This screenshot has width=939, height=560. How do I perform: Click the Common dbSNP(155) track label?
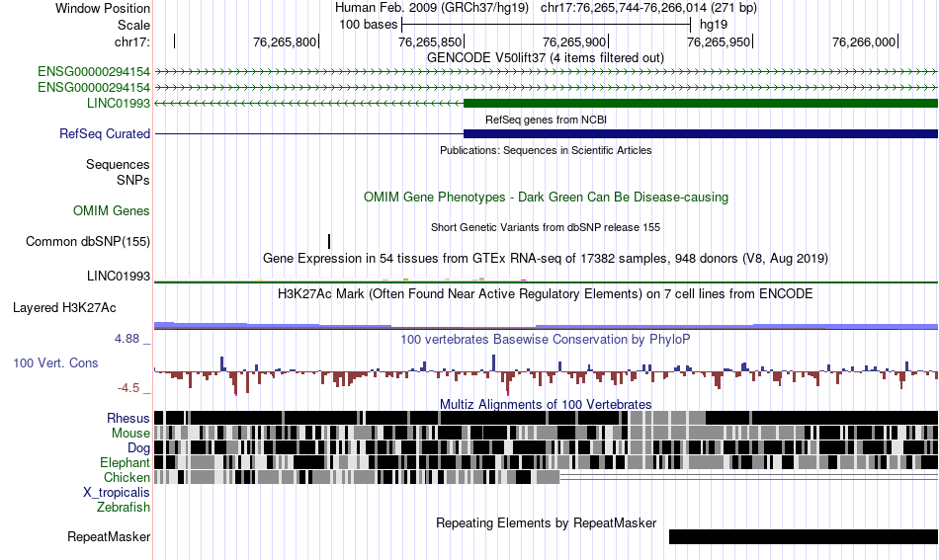(x=87, y=241)
